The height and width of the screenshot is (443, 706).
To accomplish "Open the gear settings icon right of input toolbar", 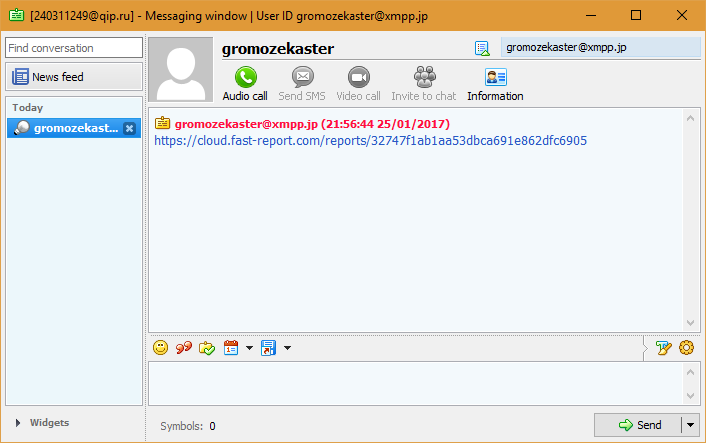I will pos(686,348).
